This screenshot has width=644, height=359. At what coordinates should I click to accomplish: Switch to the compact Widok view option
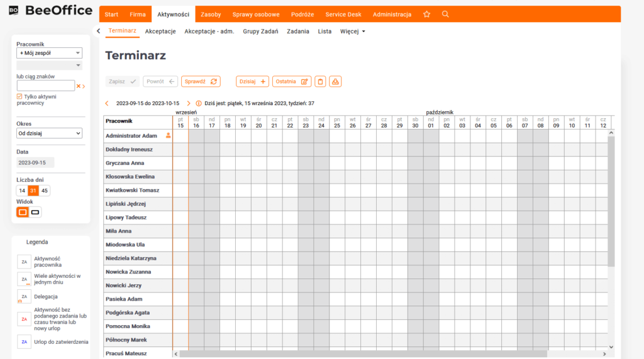pos(35,213)
